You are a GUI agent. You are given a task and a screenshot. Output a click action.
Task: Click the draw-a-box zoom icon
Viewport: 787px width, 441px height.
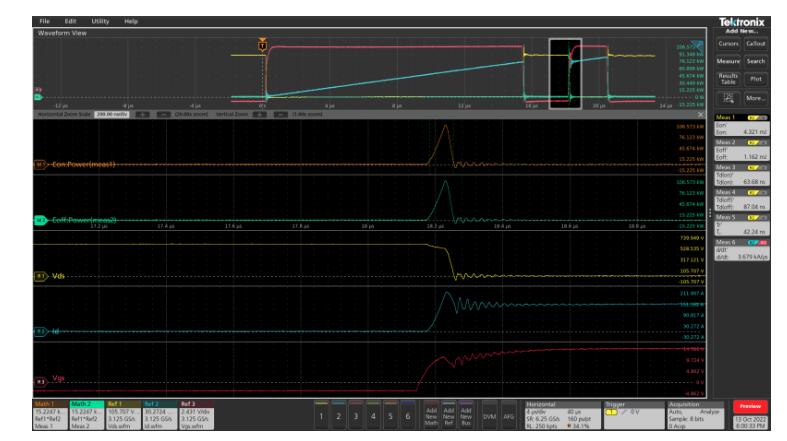click(x=728, y=98)
